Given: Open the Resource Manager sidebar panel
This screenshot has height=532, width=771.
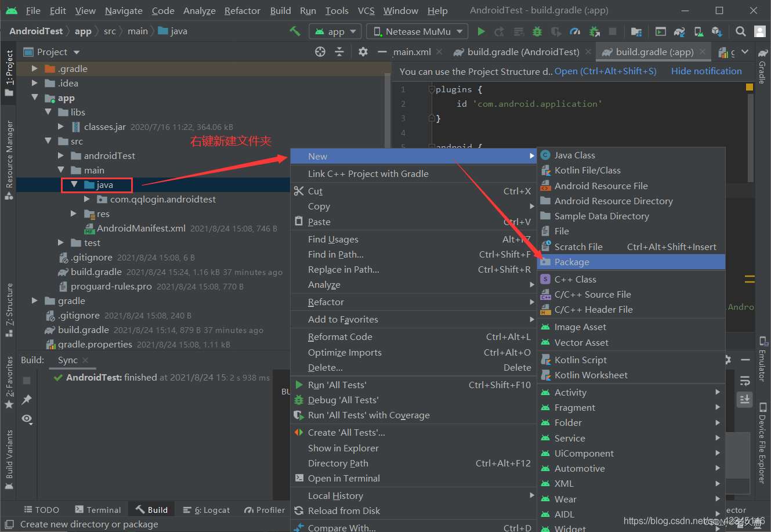Looking at the screenshot, I should point(9,152).
